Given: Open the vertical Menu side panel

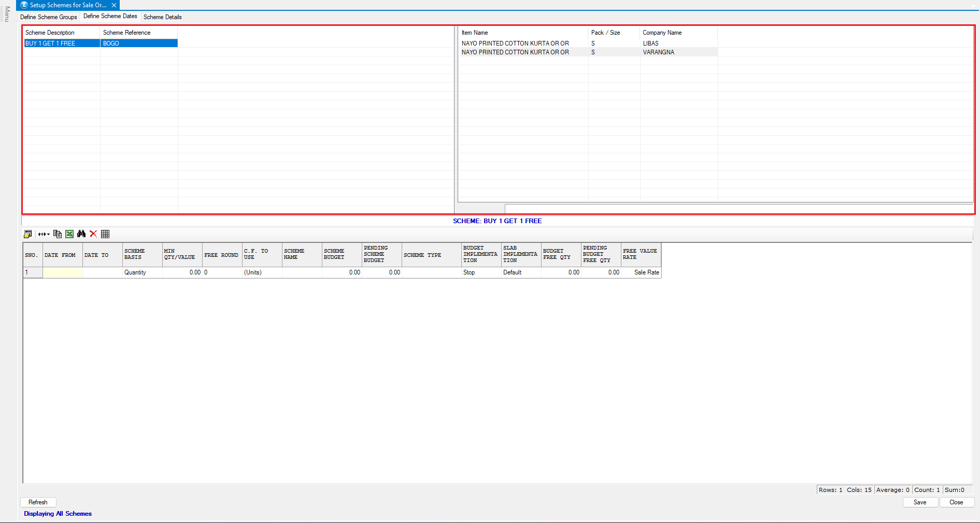Looking at the screenshot, I should (x=7, y=14).
